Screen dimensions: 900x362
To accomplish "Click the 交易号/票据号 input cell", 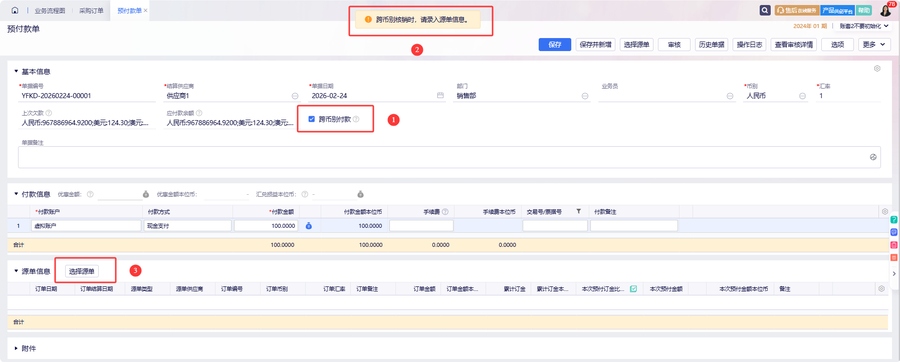I will pyautogui.click(x=555, y=226).
